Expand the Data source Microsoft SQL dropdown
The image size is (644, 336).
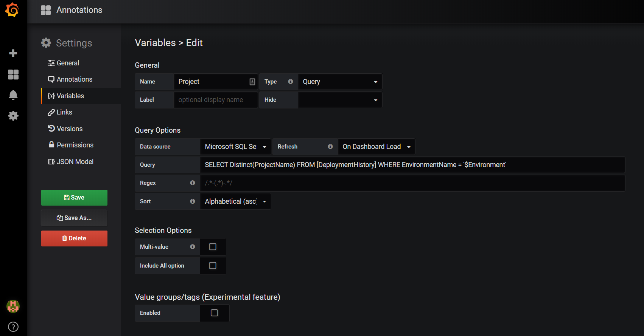pyautogui.click(x=235, y=147)
